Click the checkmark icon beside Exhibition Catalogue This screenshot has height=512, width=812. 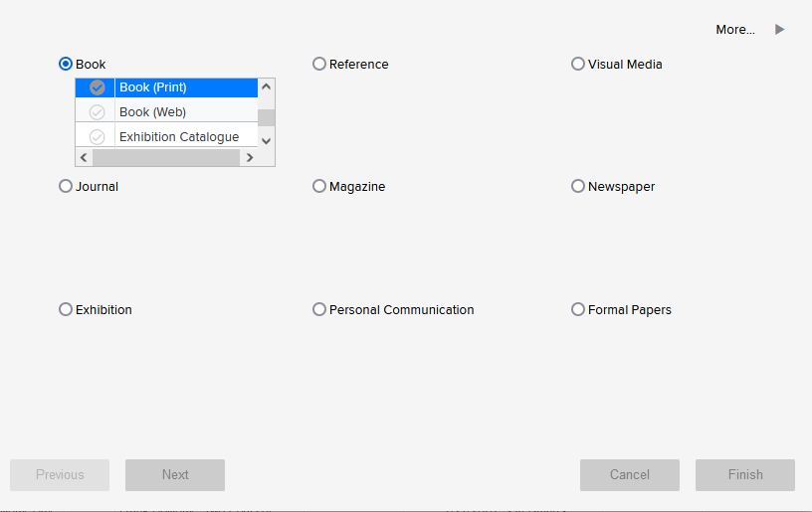click(97, 137)
